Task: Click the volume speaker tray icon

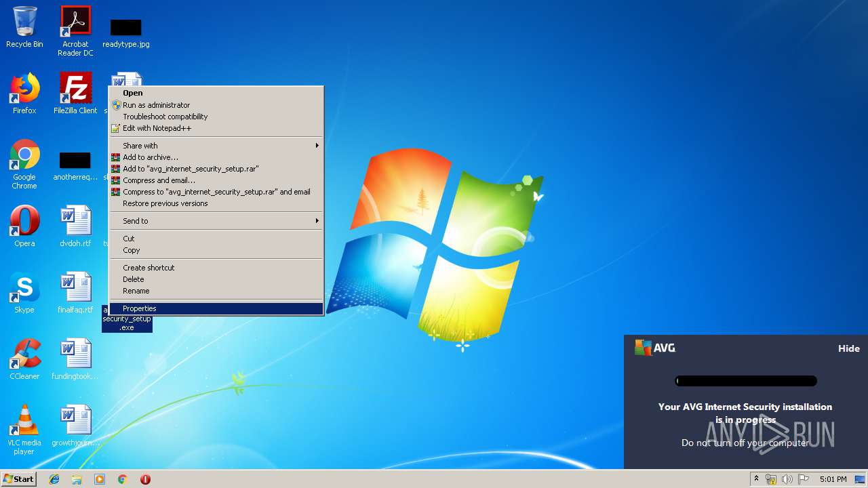Action: click(x=787, y=479)
